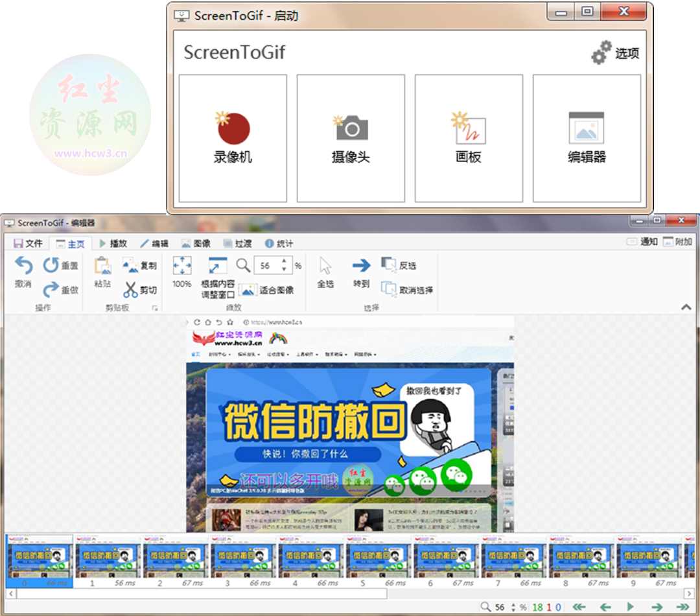Open the Webcam (摄像头) tile
Screen dimensions: 700x616
[x=351, y=138]
